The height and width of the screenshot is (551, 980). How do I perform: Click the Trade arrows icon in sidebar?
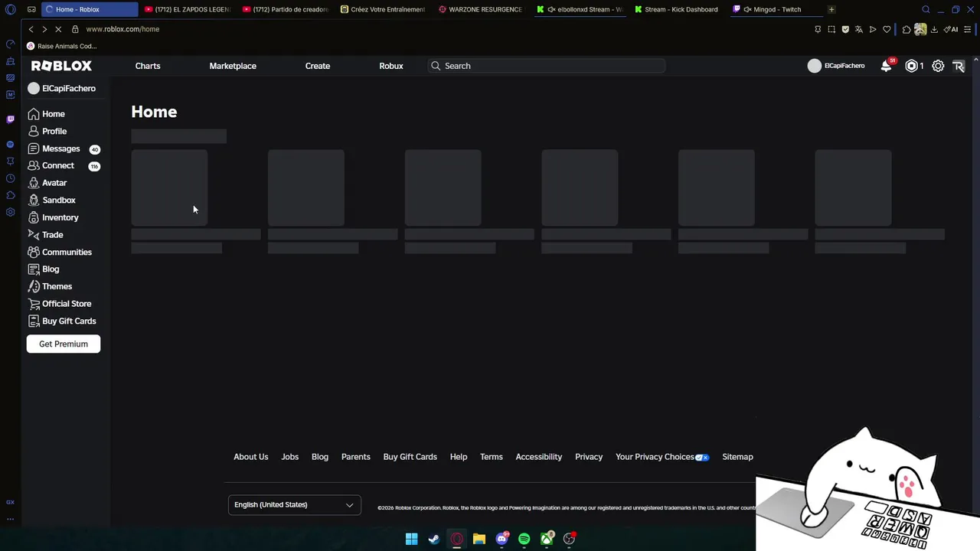[34, 235]
